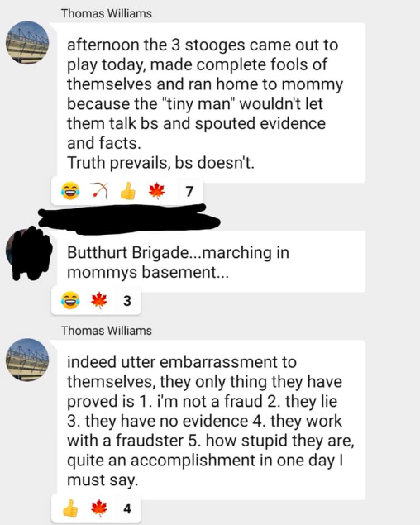Click the laughing emoji reaction on the first message
Viewport: 420px width, 525px height.
pyautogui.click(x=70, y=191)
